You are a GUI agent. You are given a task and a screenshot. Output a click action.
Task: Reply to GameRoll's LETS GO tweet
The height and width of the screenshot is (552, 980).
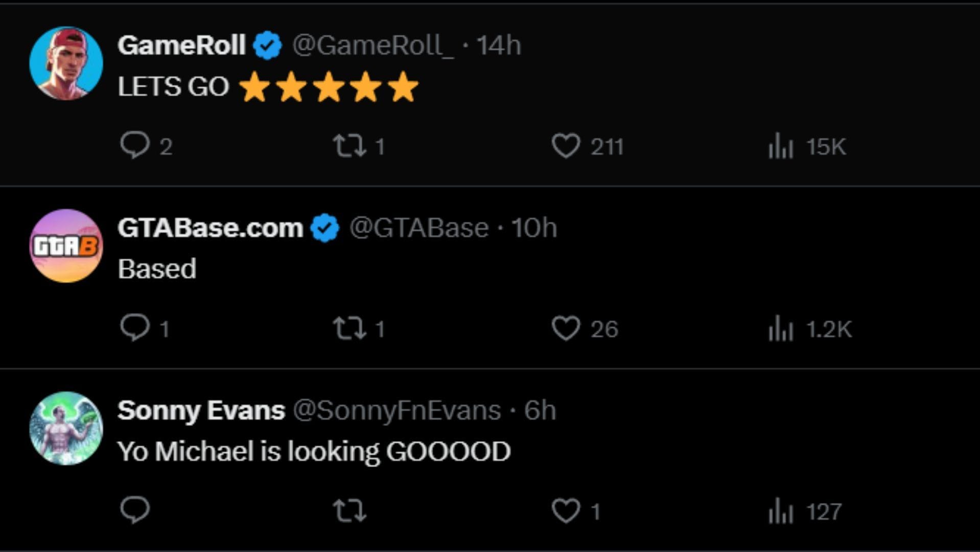pyautogui.click(x=135, y=145)
